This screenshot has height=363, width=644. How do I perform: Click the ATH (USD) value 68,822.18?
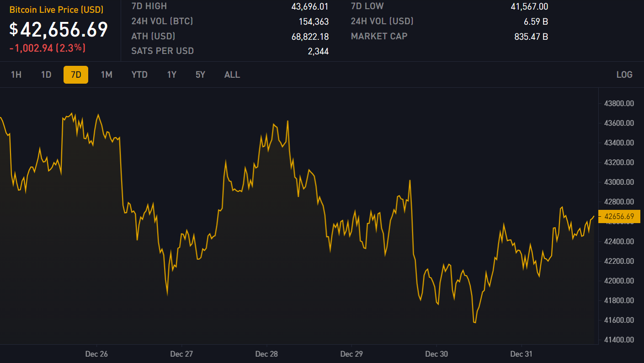coord(310,36)
